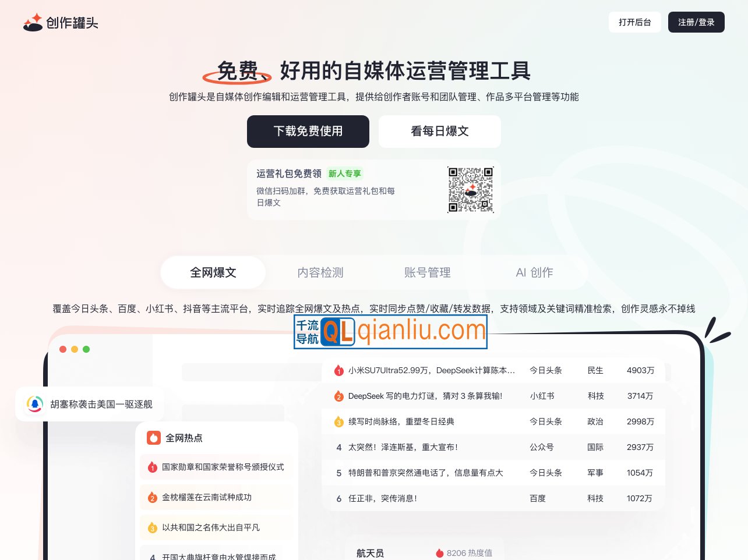Click the red window dot in the app mockup
The image size is (748, 560).
click(63, 349)
